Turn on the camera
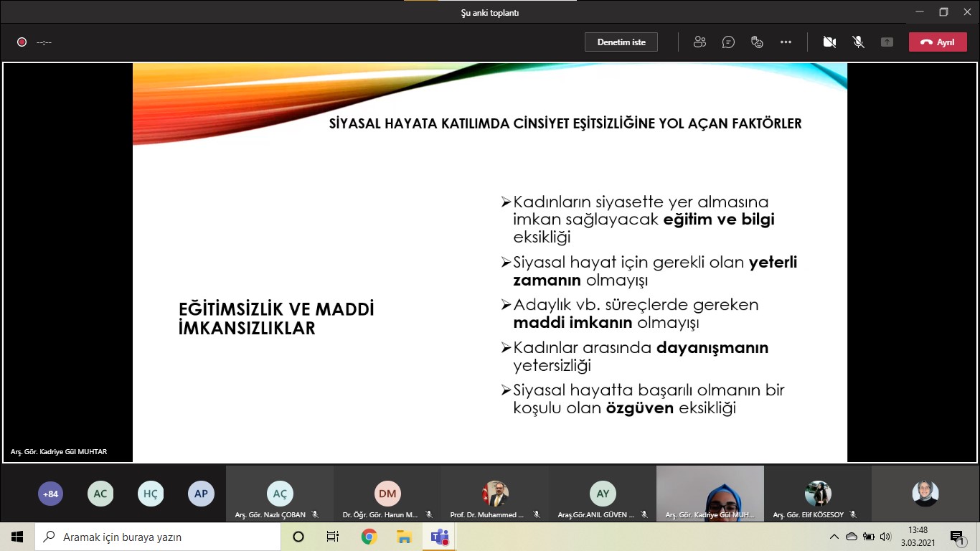 pos(829,42)
